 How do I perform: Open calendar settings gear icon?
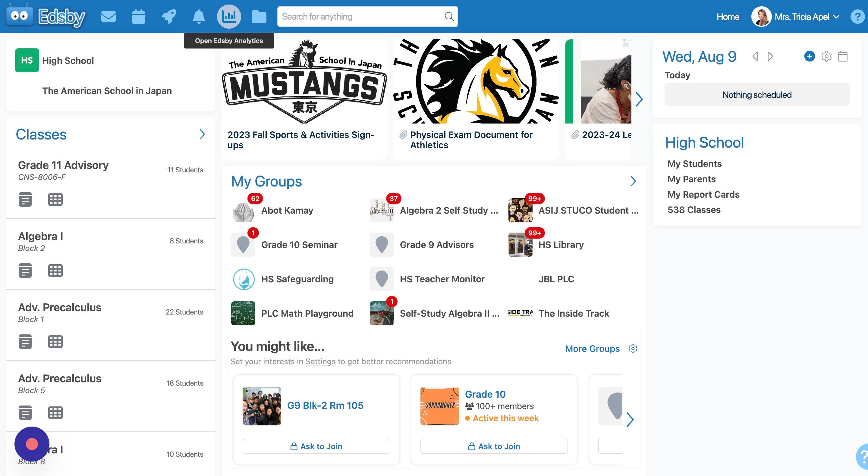coord(826,56)
